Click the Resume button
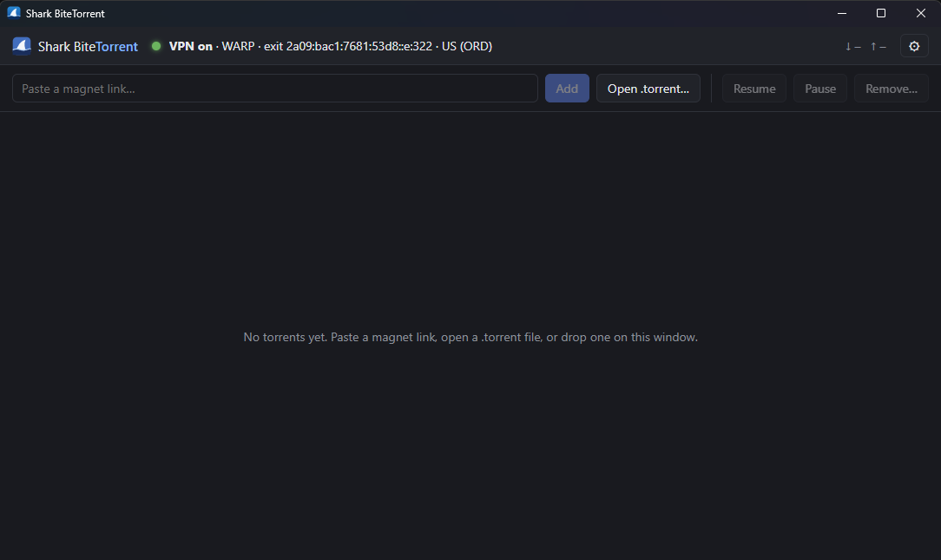Screen dimensions: 941x560 click(x=754, y=89)
